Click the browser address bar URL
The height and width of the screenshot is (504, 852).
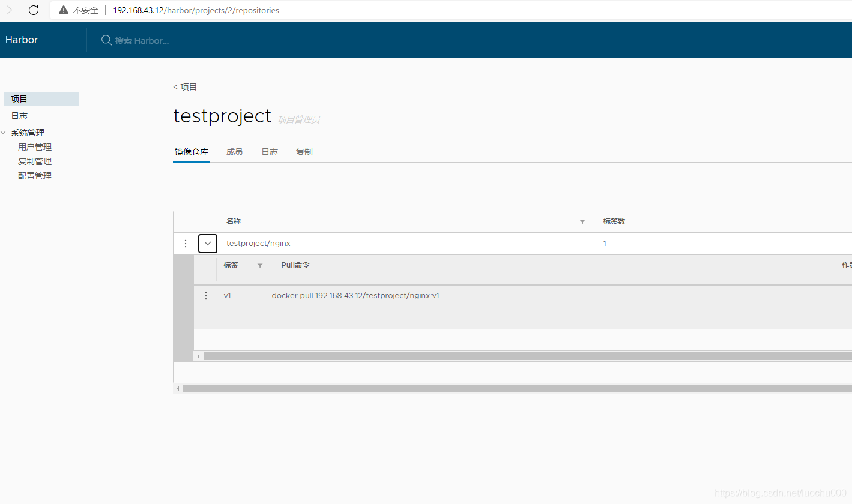click(196, 10)
